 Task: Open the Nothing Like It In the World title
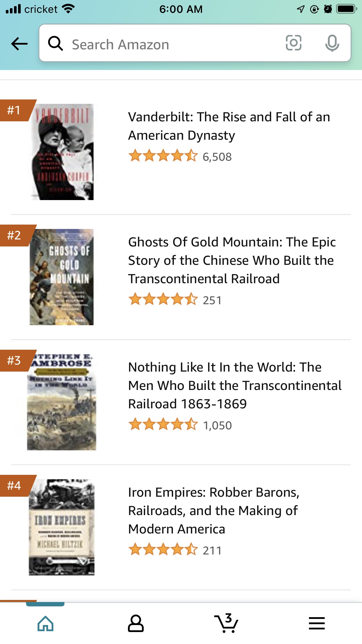coord(235,385)
